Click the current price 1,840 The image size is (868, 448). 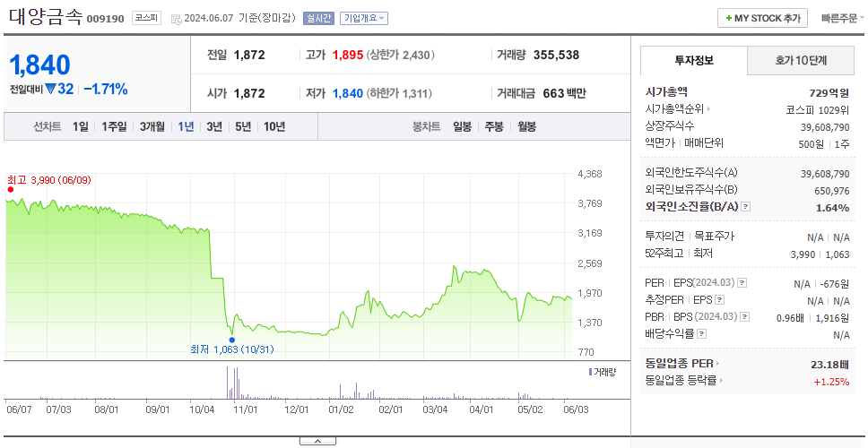point(39,65)
